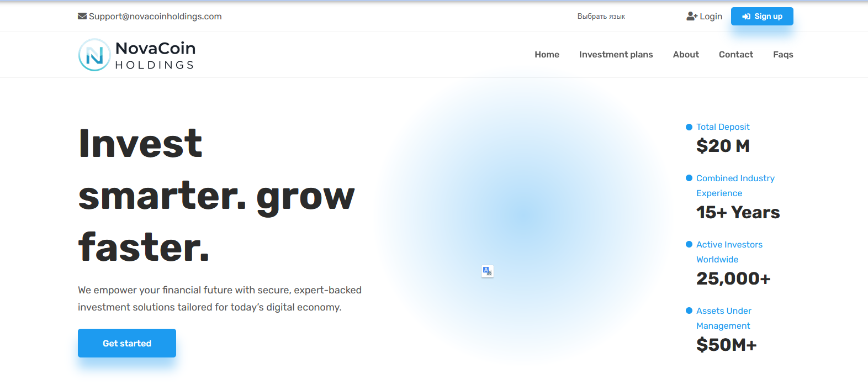Click the Invest smarter. grow faster. headline
Image resolution: width=868 pixels, height=384 pixels.
pos(216,195)
